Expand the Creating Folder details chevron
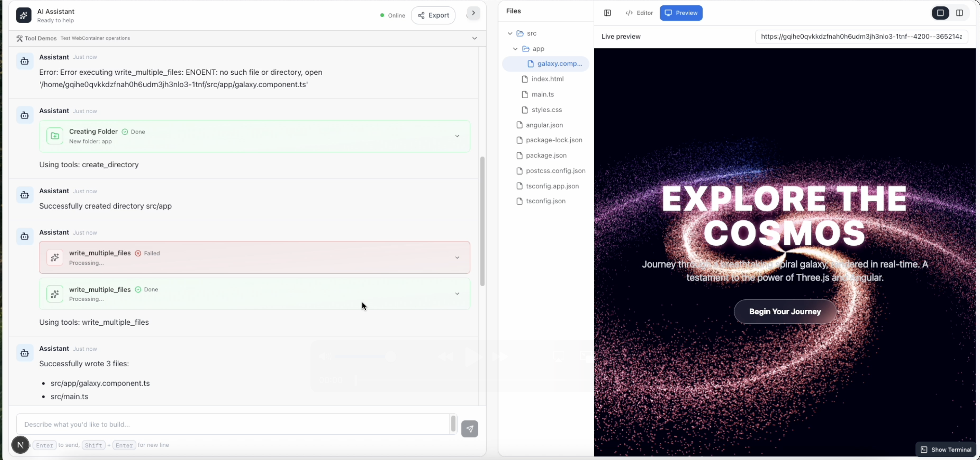The image size is (980, 460). pos(457,136)
